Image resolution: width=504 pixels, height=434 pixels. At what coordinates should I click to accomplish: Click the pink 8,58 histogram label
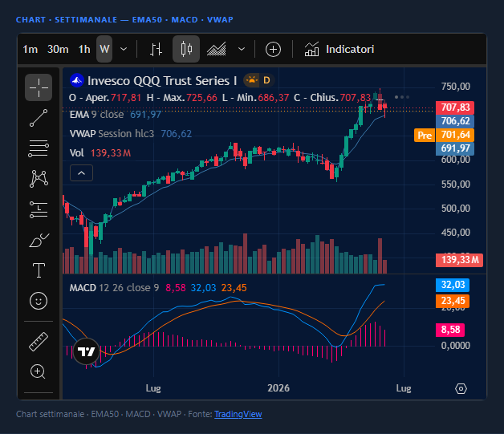pos(450,330)
